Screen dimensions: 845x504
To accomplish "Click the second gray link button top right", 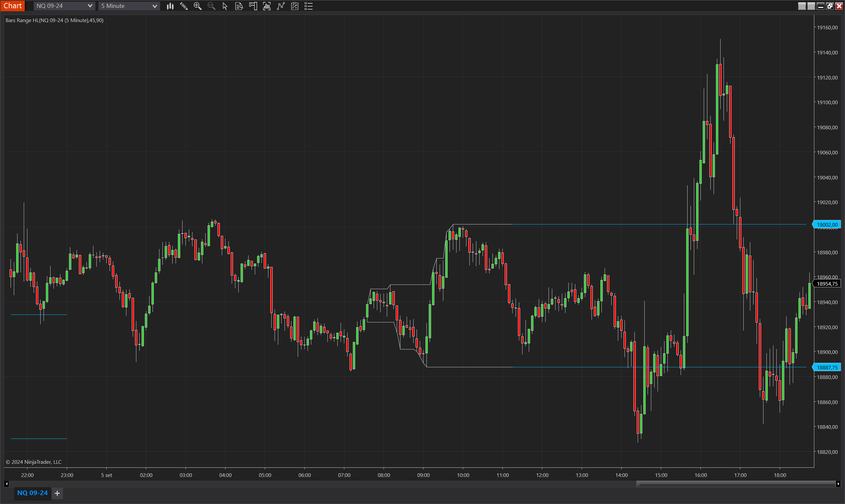I will point(811,6).
